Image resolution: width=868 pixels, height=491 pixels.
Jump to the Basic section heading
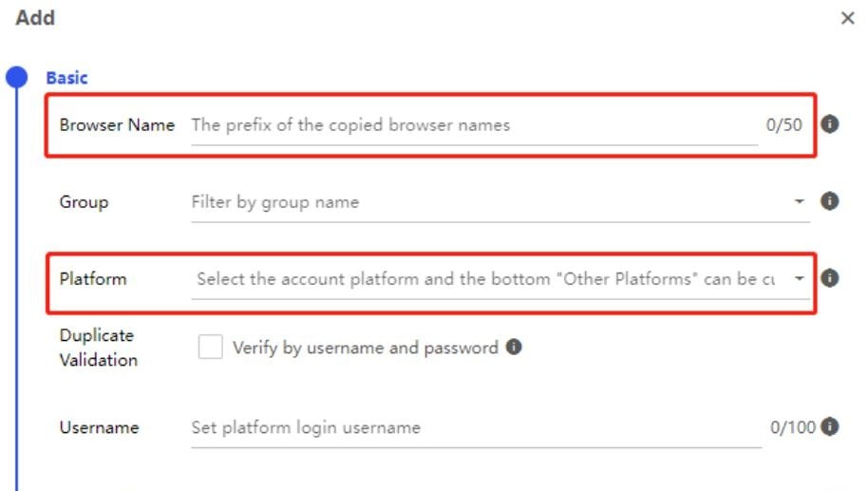(x=66, y=78)
